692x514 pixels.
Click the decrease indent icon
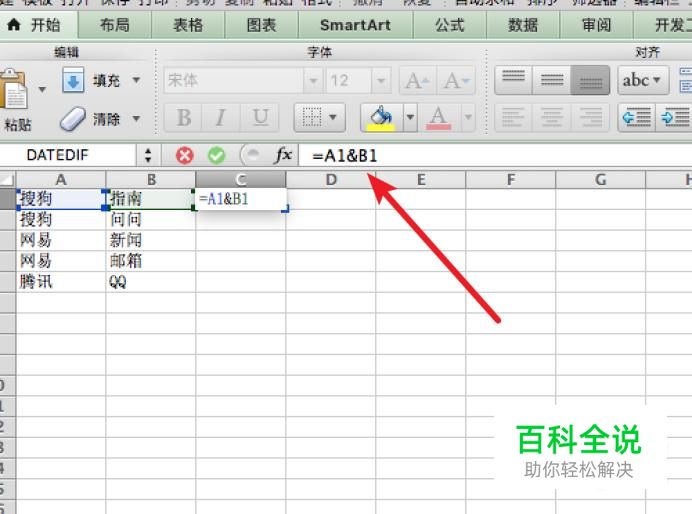tap(636, 118)
